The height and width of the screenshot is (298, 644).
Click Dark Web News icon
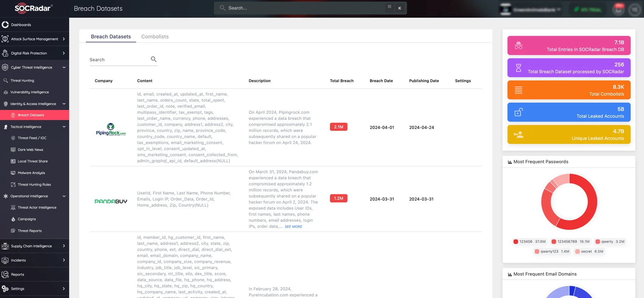pos(13,150)
